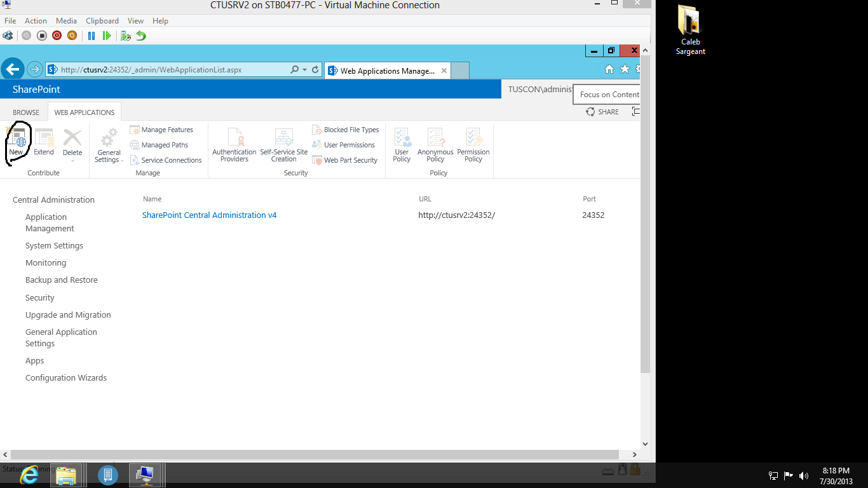
Task: Open General Application Settings in sidebar
Action: pyautogui.click(x=61, y=337)
